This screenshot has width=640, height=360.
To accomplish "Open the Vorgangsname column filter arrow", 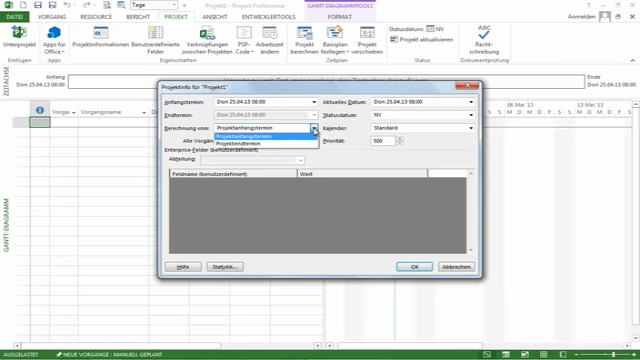I will coord(144,112).
